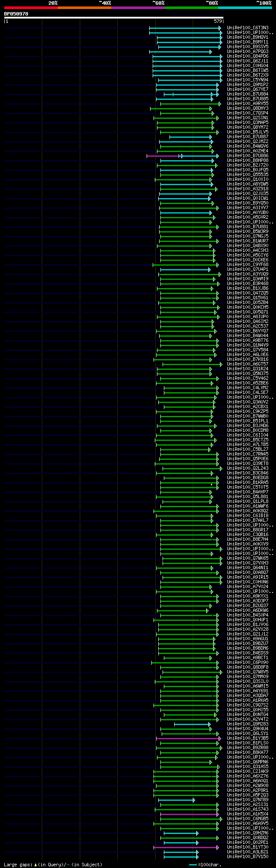Select the UniRef100_A9IR15 label

click(248, 577)
